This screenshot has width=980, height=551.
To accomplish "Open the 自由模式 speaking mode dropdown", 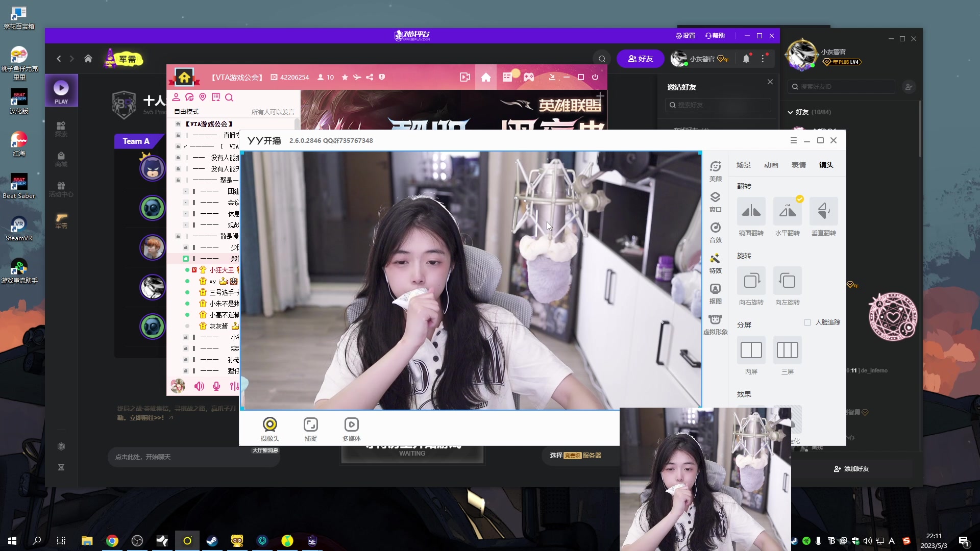I will (186, 112).
